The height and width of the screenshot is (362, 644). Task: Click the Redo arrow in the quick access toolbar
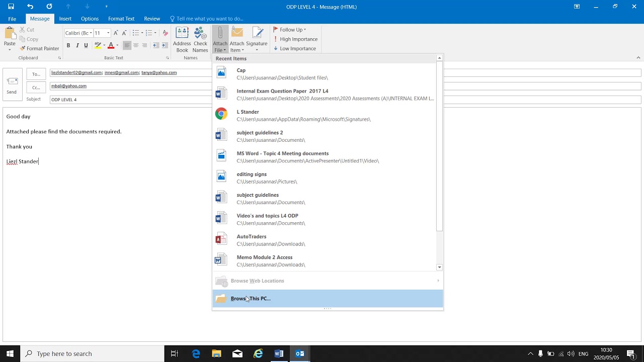click(x=49, y=7)
